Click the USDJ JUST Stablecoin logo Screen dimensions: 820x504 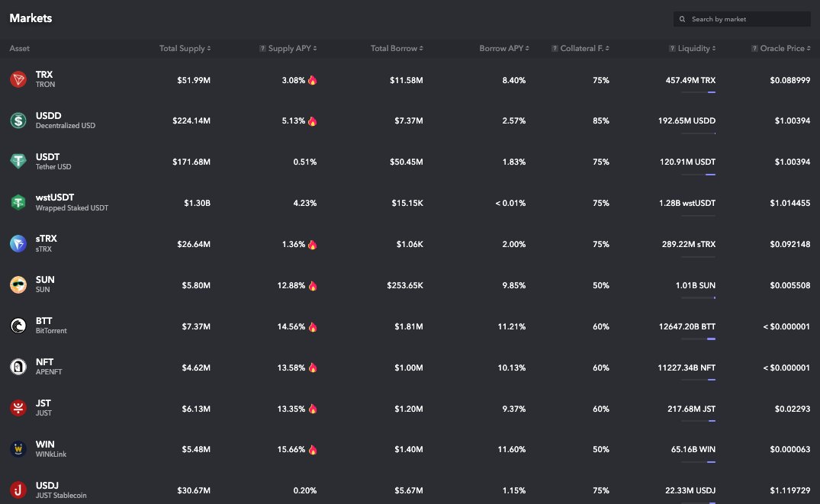click(x=18, y=490)
